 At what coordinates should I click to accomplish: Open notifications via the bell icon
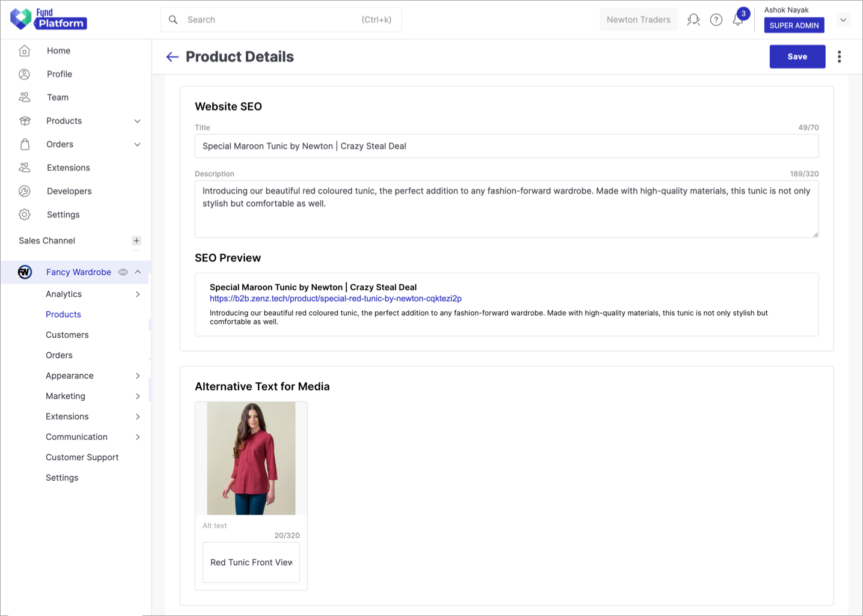738,20
